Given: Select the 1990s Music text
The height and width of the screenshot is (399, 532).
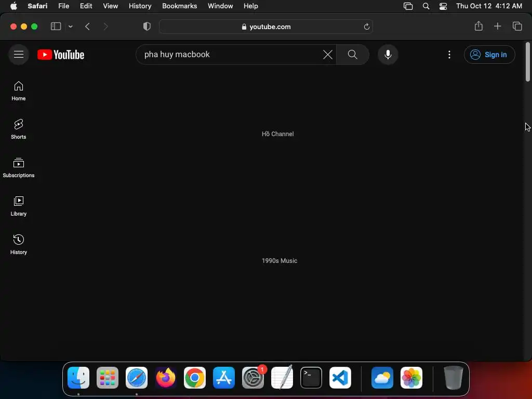Looking at the screenshot, I should point(280,261).
